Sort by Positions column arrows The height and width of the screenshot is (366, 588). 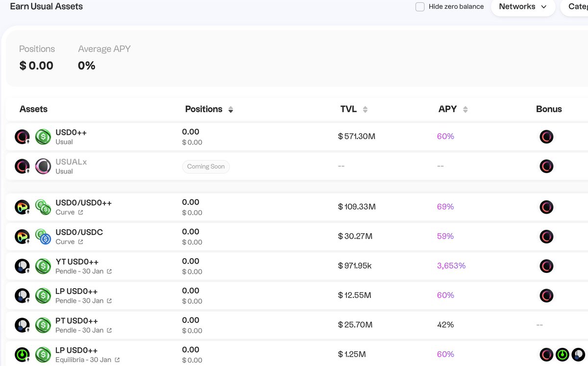point(231,110)
